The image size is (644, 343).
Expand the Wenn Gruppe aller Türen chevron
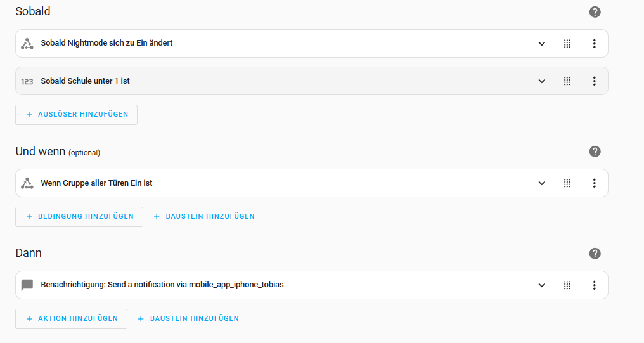542,183
